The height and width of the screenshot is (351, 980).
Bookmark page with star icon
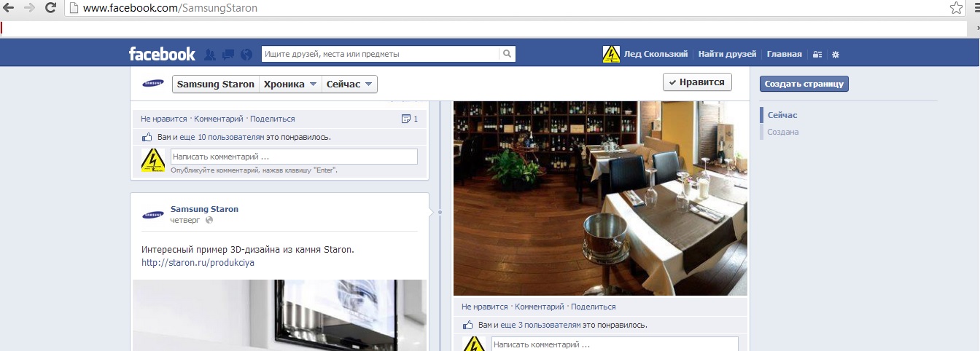click(956, 8)
